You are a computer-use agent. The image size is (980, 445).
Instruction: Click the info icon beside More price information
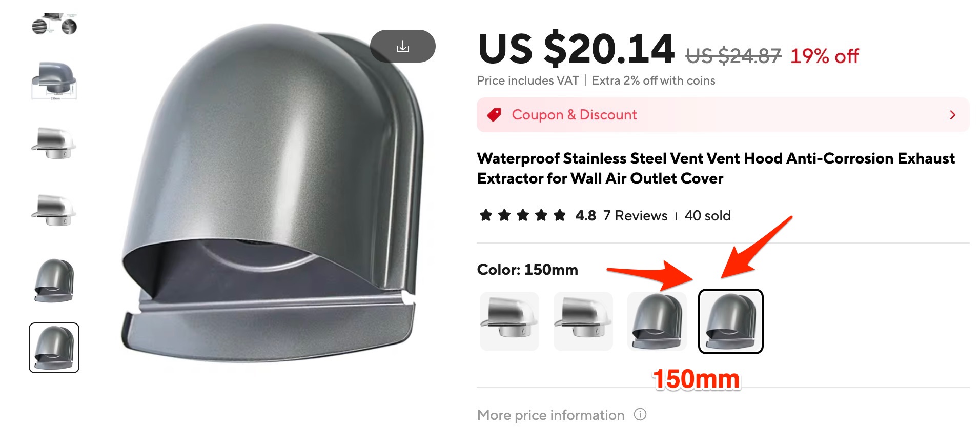pos(640,414)
